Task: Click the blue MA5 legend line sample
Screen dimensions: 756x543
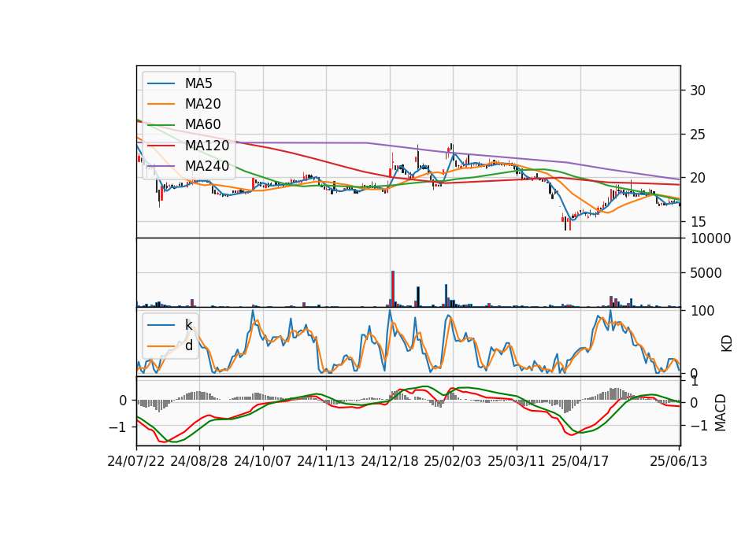Action: [161, 83]
